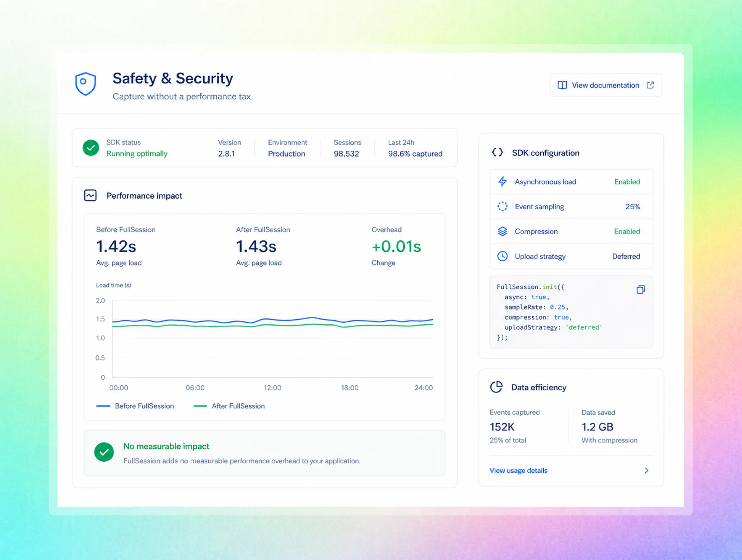Screen dimensions: 742x560
Task: Click the sampleRate: 0.25 code line
Action: [x=536, y=307]
